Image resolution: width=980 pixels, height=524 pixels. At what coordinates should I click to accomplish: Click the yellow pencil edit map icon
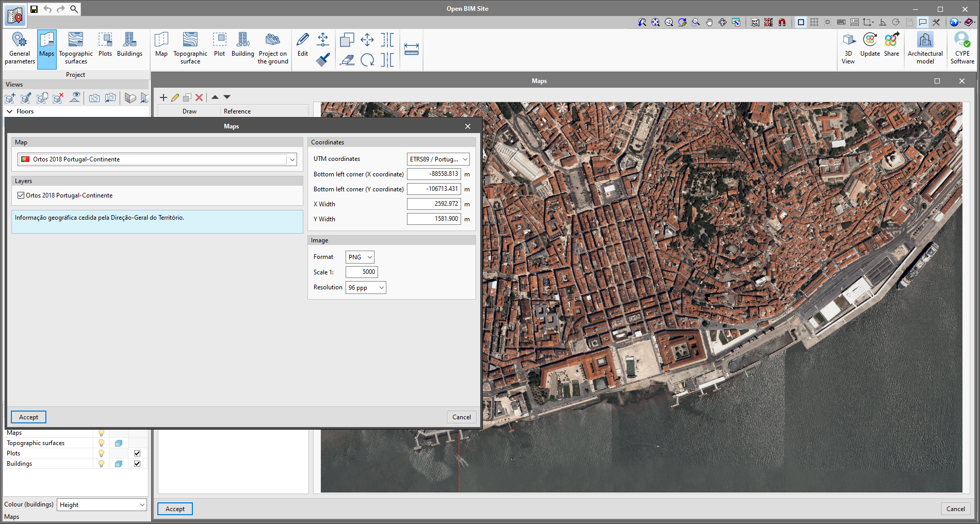(x=175, y=97)
